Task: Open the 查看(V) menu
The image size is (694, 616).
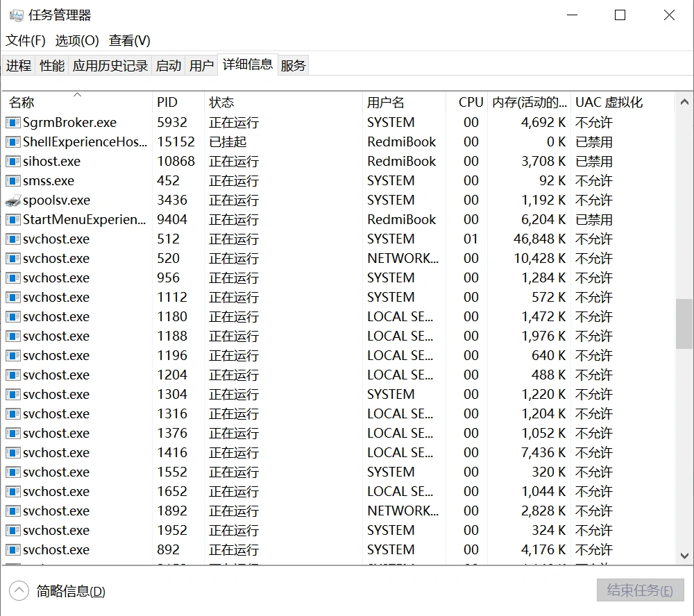Action: (130, 41)
